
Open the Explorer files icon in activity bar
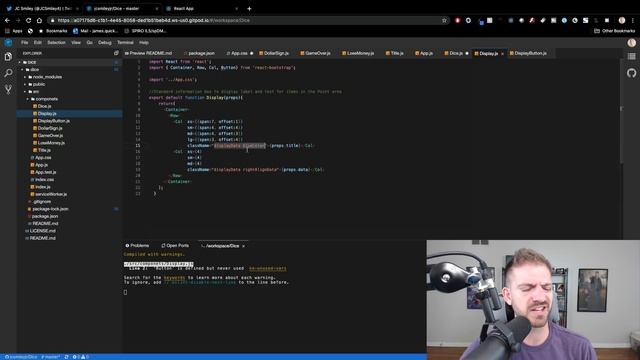point(8,57)
